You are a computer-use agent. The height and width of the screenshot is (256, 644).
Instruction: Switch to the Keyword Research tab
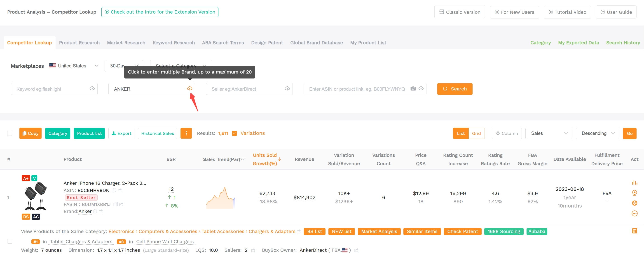pyautogui.click(x=173, y=43)
